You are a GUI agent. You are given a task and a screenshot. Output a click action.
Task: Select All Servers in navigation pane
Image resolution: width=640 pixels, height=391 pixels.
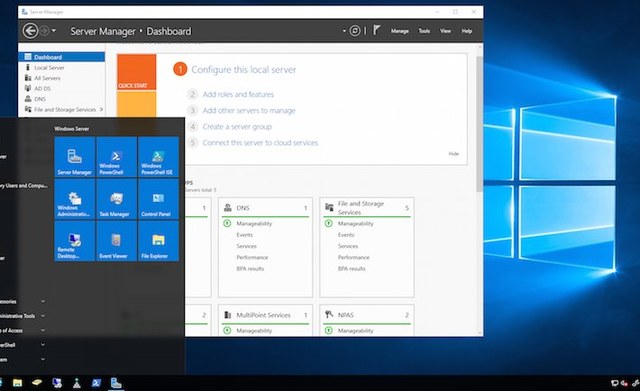(62, 78)
